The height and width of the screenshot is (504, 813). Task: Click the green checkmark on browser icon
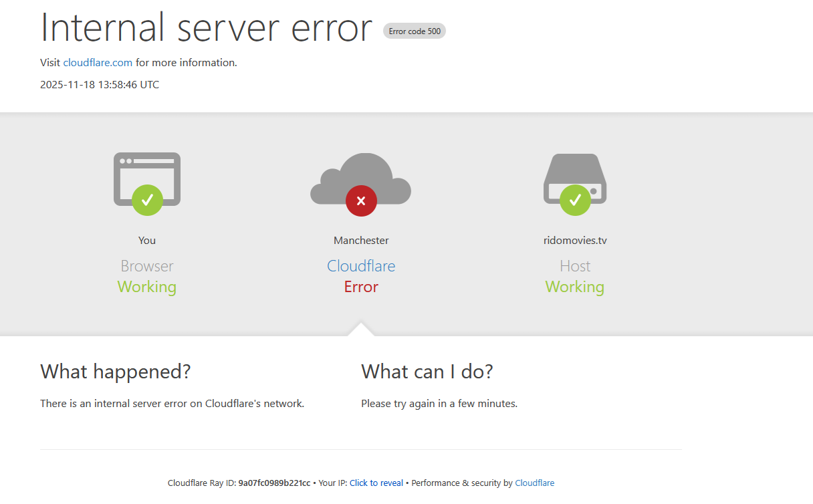(147, 200)
